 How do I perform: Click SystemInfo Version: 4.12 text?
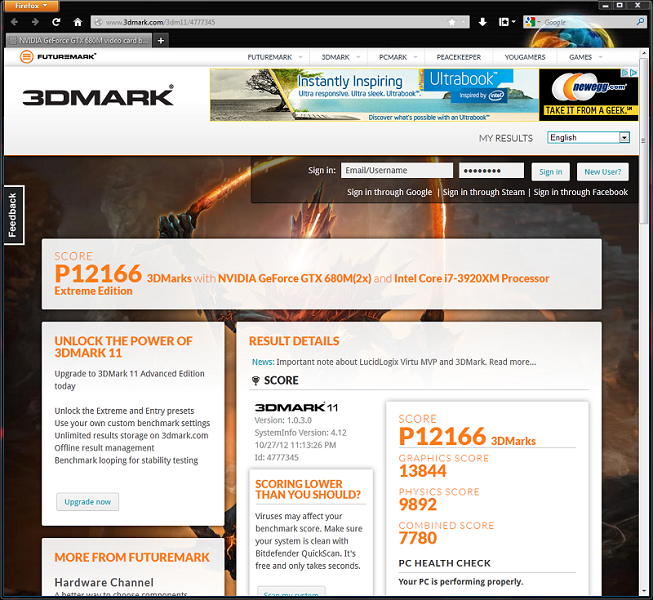tap(301, 433)
